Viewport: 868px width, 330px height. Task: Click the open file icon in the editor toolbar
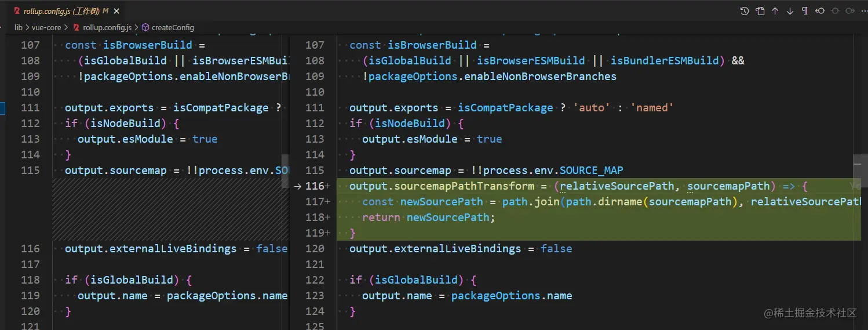[x=760, y=11]
